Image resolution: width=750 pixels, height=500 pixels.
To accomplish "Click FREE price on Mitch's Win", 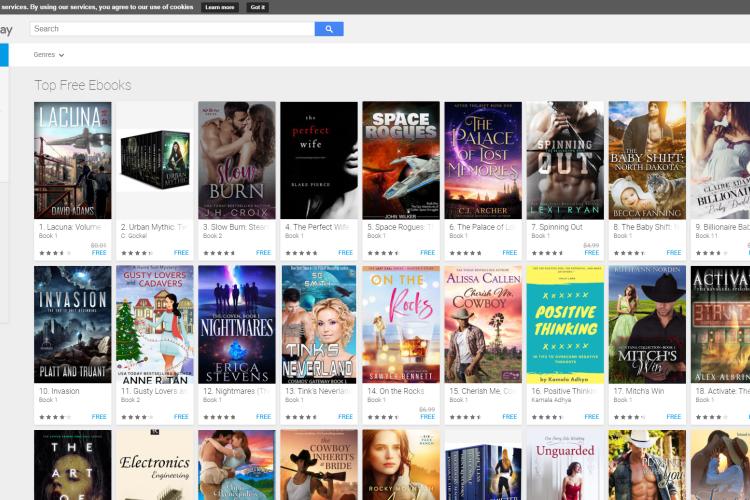I will click(x=674, y=417).
